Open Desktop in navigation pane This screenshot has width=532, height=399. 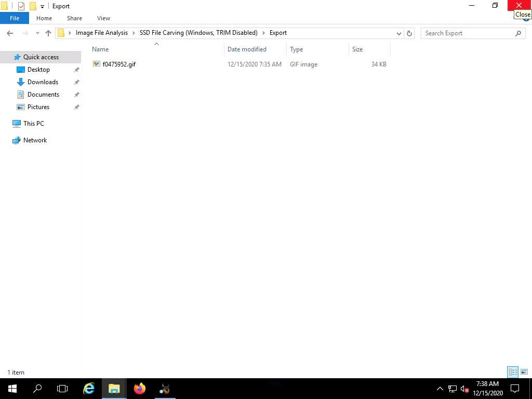click(x=38, y=70)
